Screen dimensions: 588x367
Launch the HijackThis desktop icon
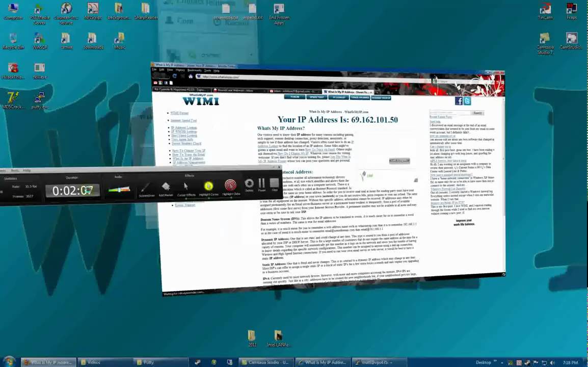point(13,70)
